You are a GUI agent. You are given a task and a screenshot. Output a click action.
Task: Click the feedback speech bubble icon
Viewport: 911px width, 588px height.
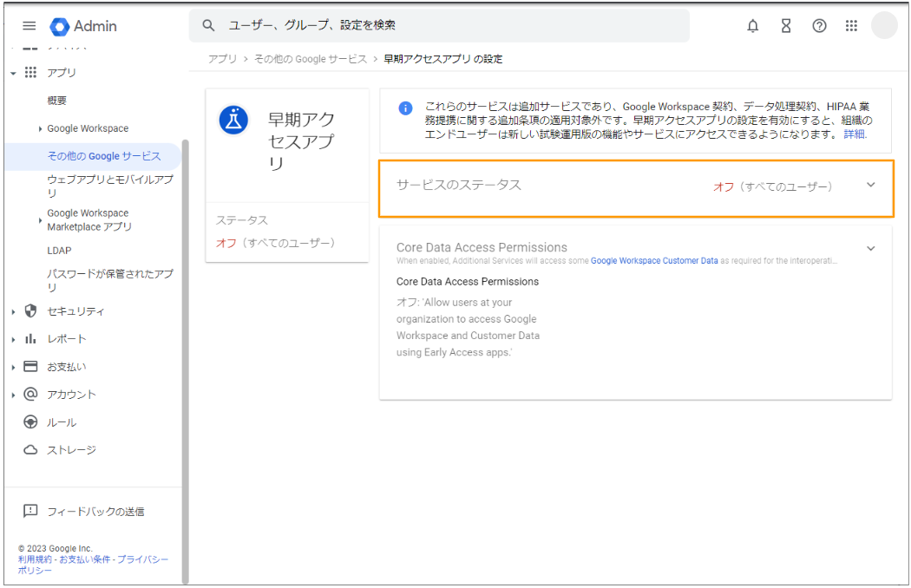[x=30, y=511]
